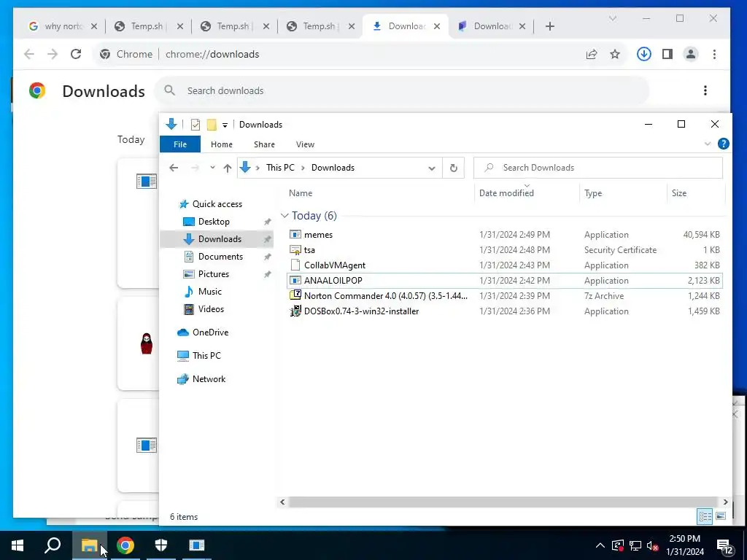
Task: Sort files by the Name column
Action: [379, 192]
